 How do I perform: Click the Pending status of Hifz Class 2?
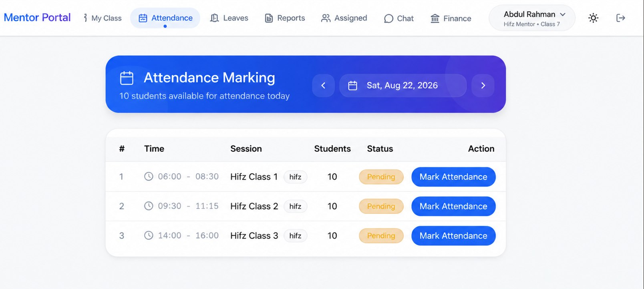click(x=381, y=206)
